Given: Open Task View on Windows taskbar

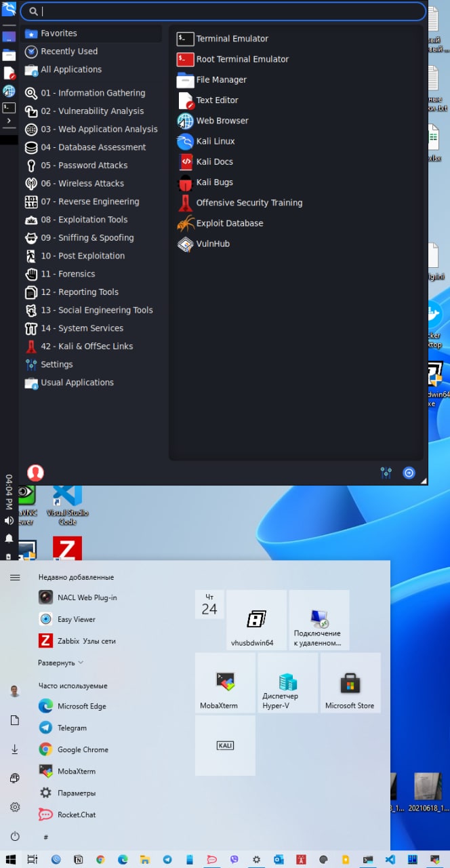Looking at the screenshot, I should click(x=33, y=859).
